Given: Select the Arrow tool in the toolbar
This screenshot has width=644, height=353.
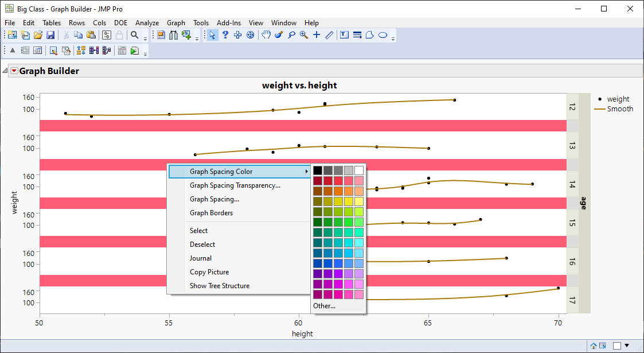Looking at the screenshot, I should [x=212, y=34].
